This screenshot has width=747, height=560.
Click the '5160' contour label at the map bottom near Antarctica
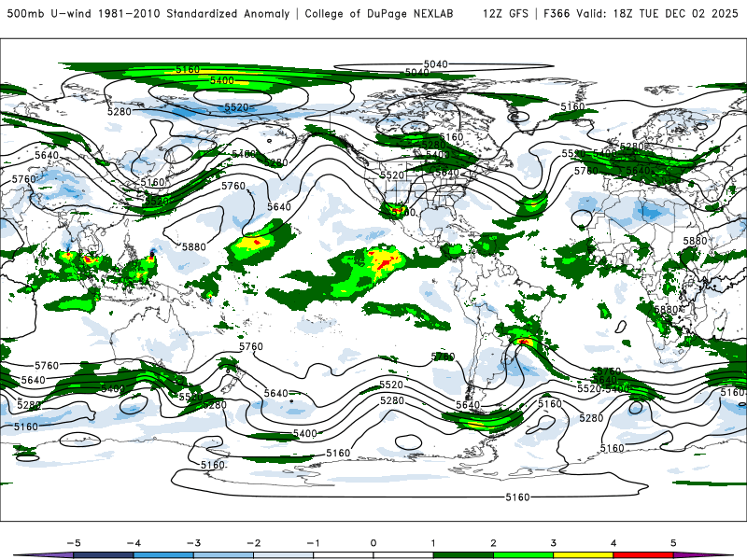(x=517, y=497)
